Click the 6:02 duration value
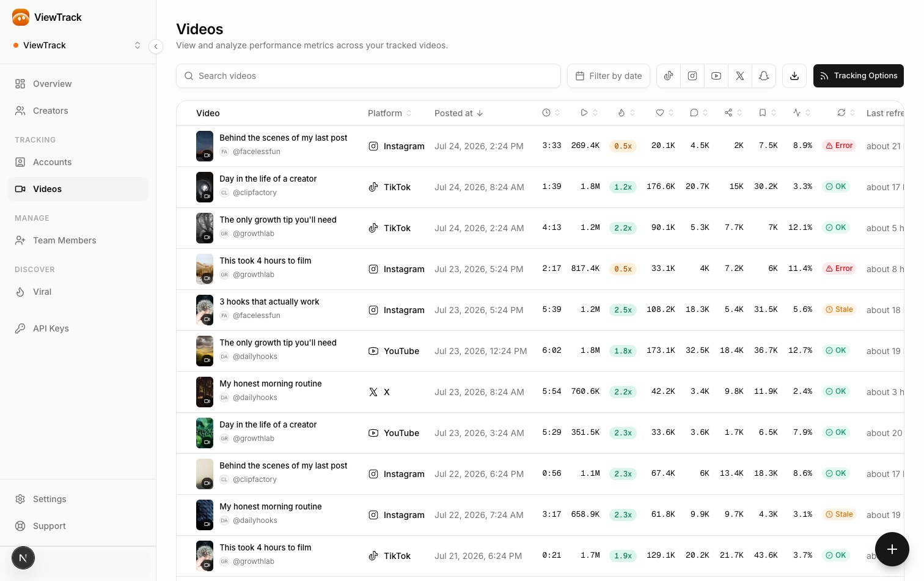924x581 pixels. (x=552, y=350)
